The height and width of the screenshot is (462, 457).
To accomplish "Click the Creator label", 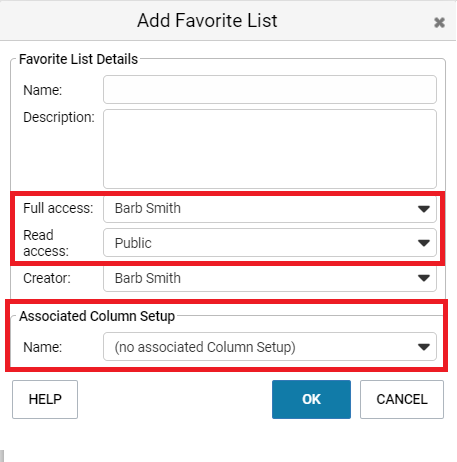I will (47, 278).
